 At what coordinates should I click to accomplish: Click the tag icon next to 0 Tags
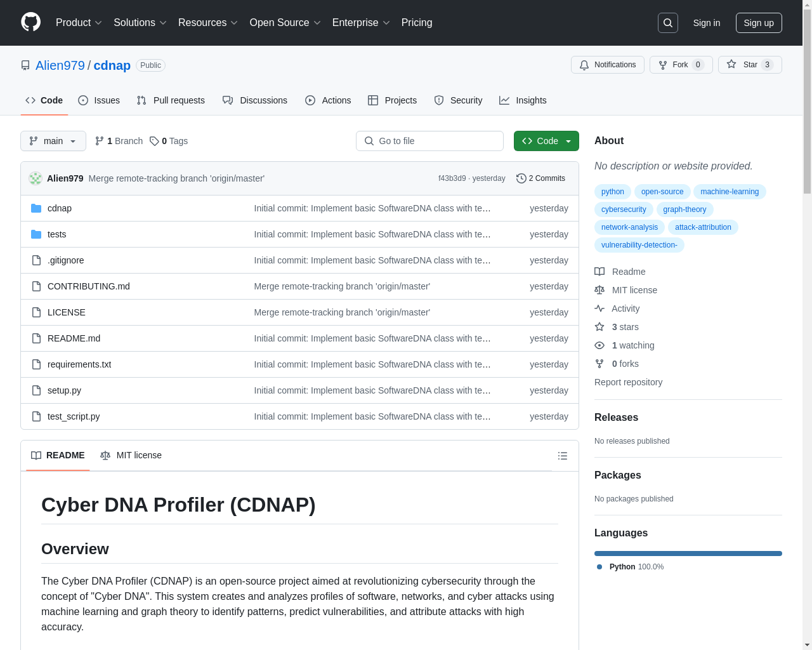[x=154, y=141]
